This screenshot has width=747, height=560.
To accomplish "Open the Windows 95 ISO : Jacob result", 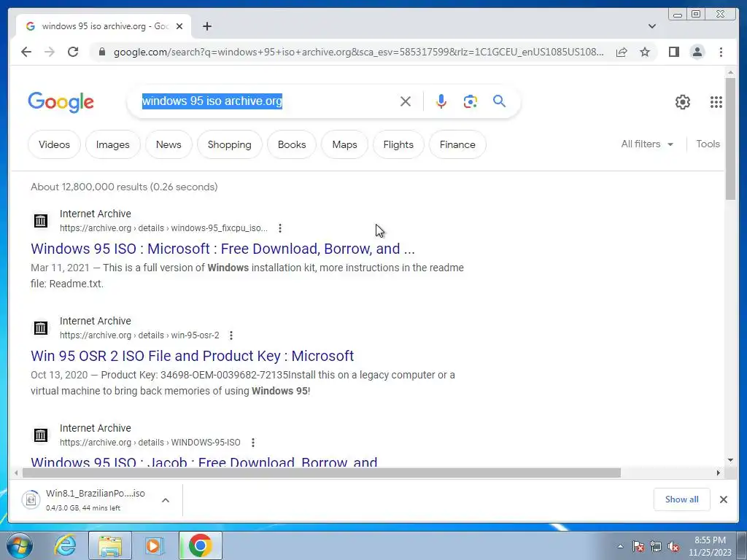I will coord(204,462).
